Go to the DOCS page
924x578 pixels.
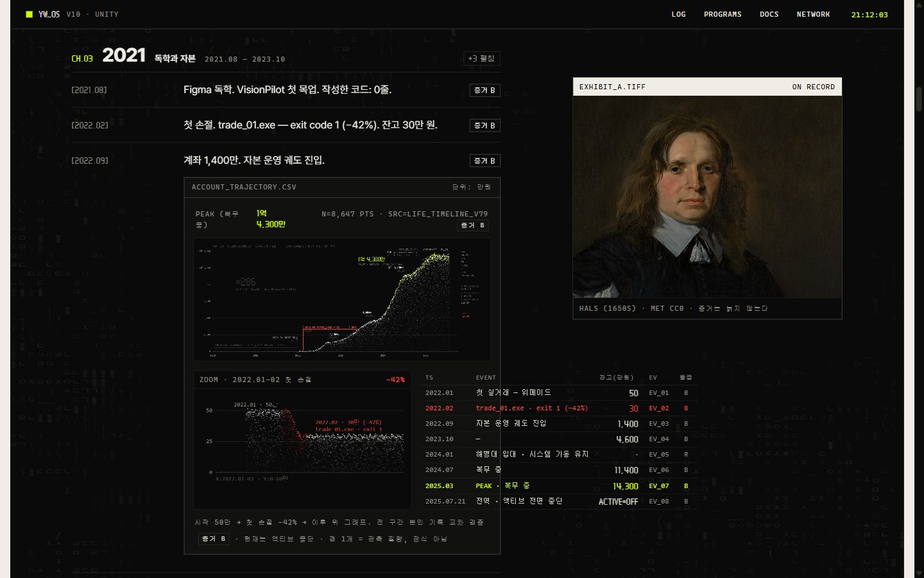pyautogui.click(x=769, y=14)
